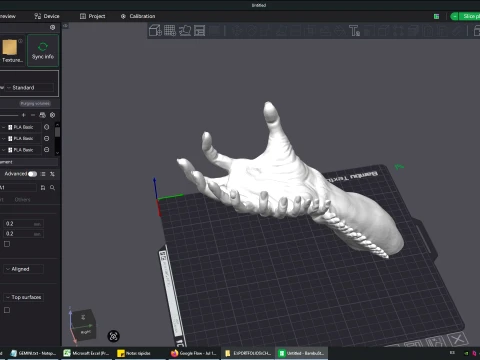Edit the third PLA Basic filament preset
The image size is (480, 360).
pyautogui.click(x=47, y=150)
